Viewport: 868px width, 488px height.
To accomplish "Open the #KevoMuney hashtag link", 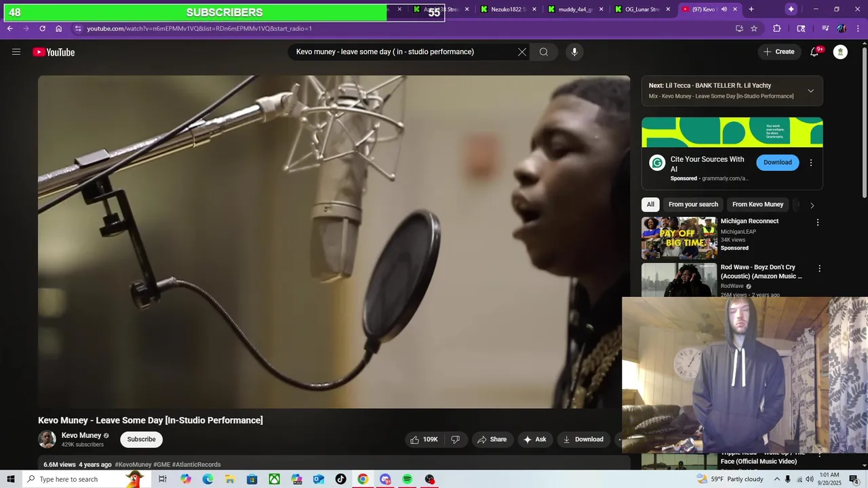I will coord(133,464).
